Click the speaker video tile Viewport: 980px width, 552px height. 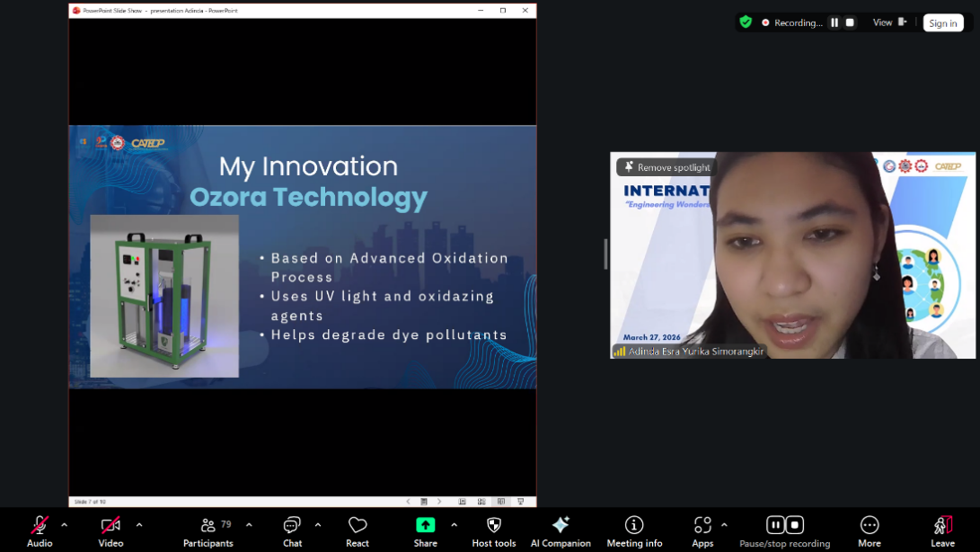pyautogui.click(x=792, y=254)
